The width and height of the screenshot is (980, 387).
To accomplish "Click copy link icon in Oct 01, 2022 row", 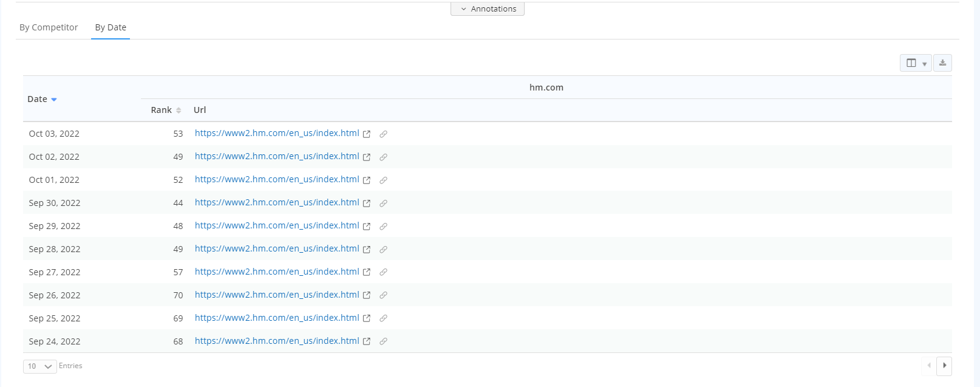I will point(383,180).
